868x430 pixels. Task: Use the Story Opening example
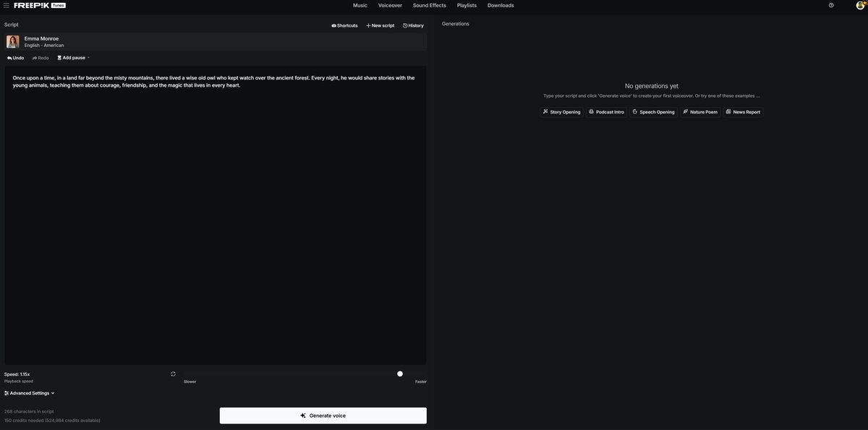click(x=561, y=112)
